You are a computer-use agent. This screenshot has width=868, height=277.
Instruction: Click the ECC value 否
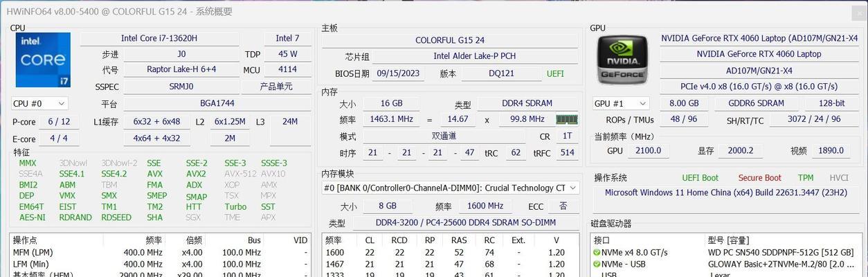(x=563, y=206)
